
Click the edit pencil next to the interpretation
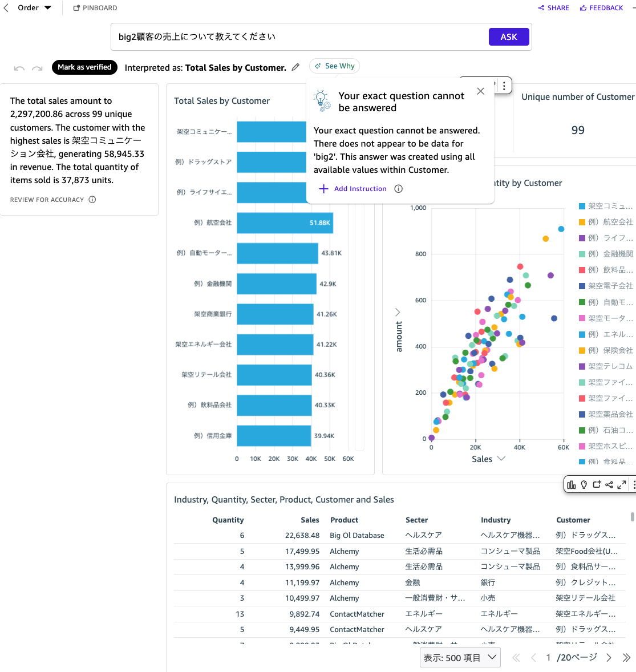point(295,67)
